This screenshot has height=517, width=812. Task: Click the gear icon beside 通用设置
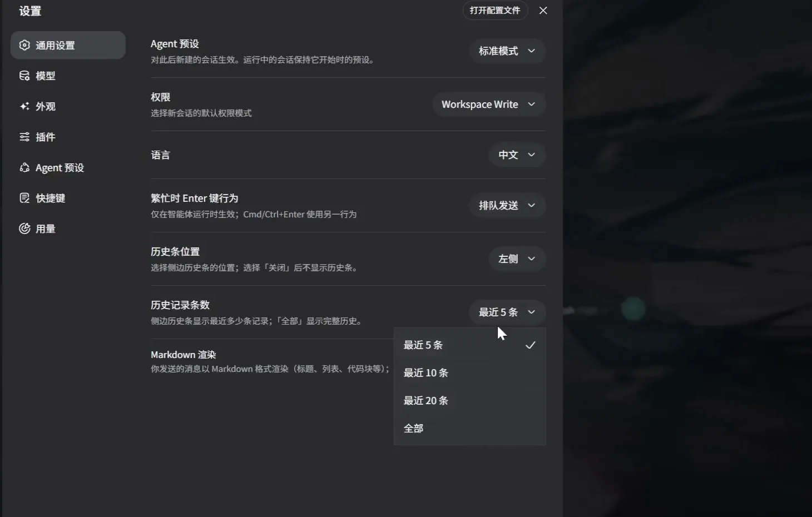point(24,45)
